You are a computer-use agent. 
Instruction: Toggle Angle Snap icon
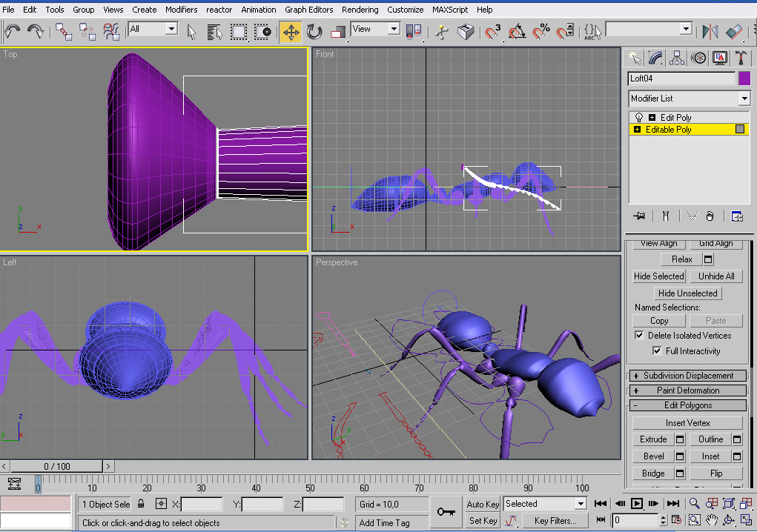pyautogui.click(x=517, y=32)
